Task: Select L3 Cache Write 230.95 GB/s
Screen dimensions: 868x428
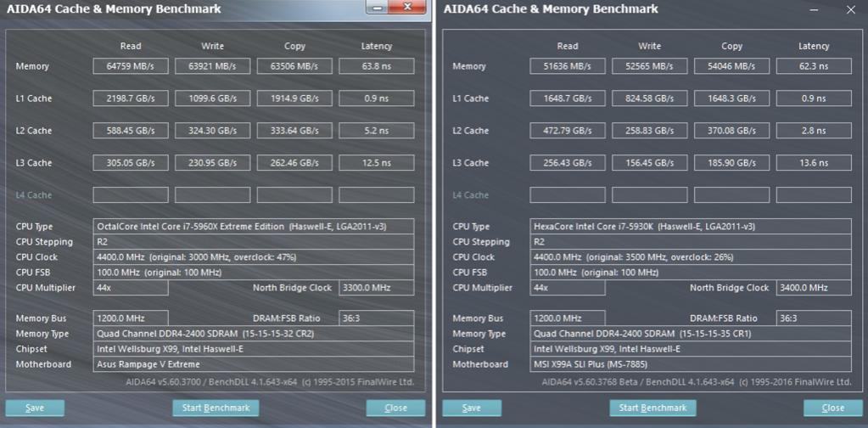Action: click(213, 163)
